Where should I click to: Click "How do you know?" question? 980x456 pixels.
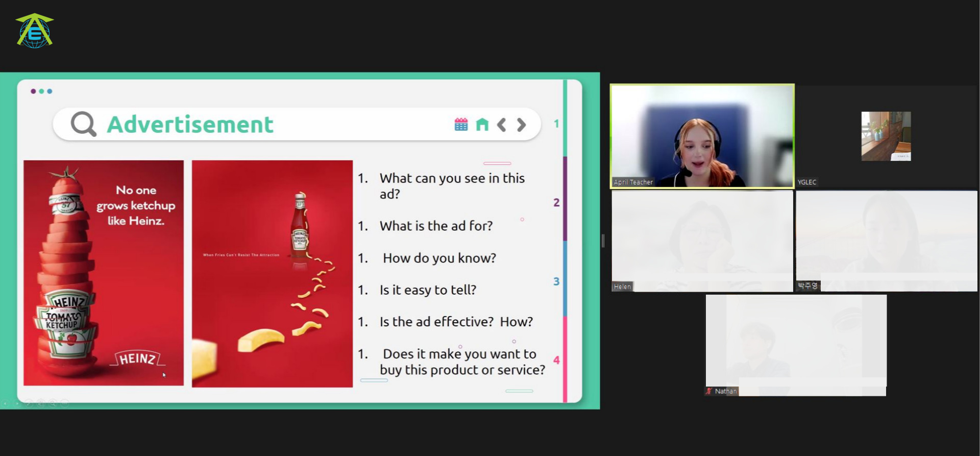tap(439, 258)
